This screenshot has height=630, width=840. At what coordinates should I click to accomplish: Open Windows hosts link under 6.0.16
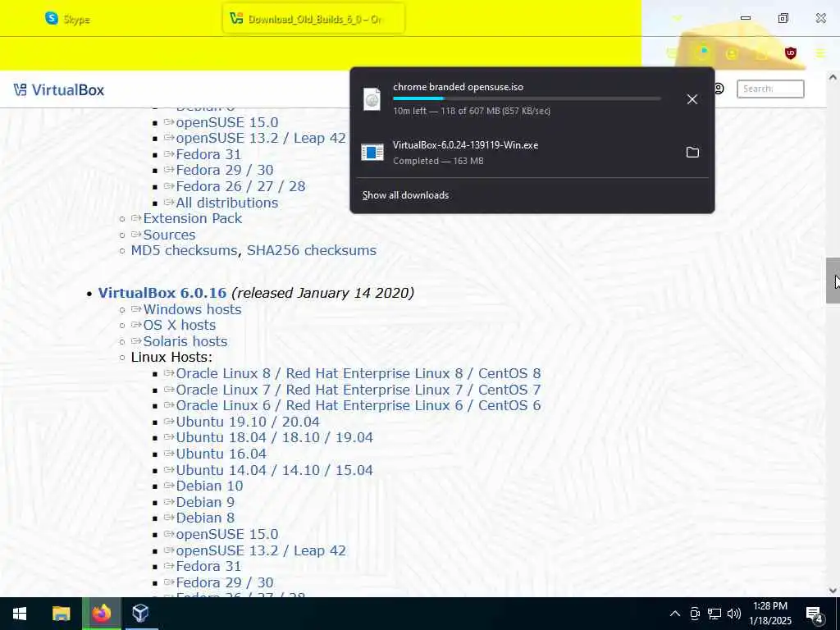click(192, 309)
